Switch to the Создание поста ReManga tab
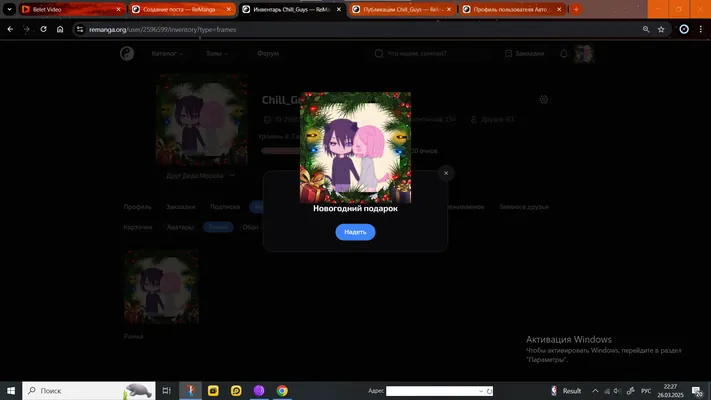 (179, 9)
